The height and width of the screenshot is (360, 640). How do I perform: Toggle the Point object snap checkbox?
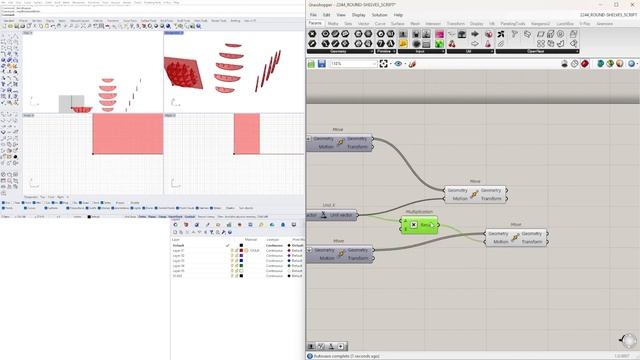(23, 202)
